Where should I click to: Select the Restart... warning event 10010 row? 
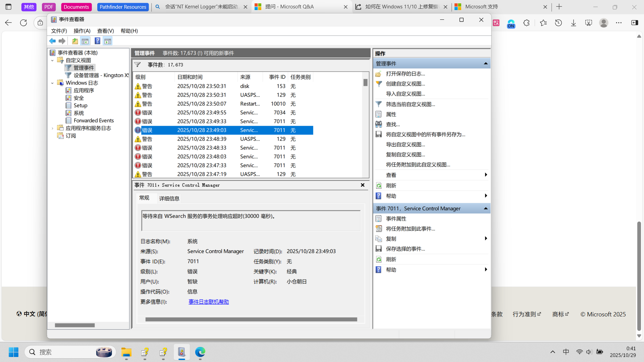coord(223,104)
